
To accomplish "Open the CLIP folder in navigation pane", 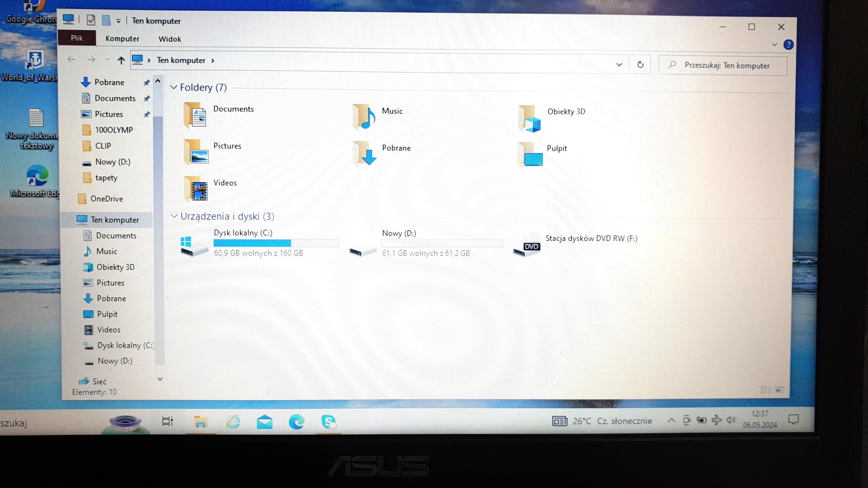I will pyautogui.click(x=103, y=145).
